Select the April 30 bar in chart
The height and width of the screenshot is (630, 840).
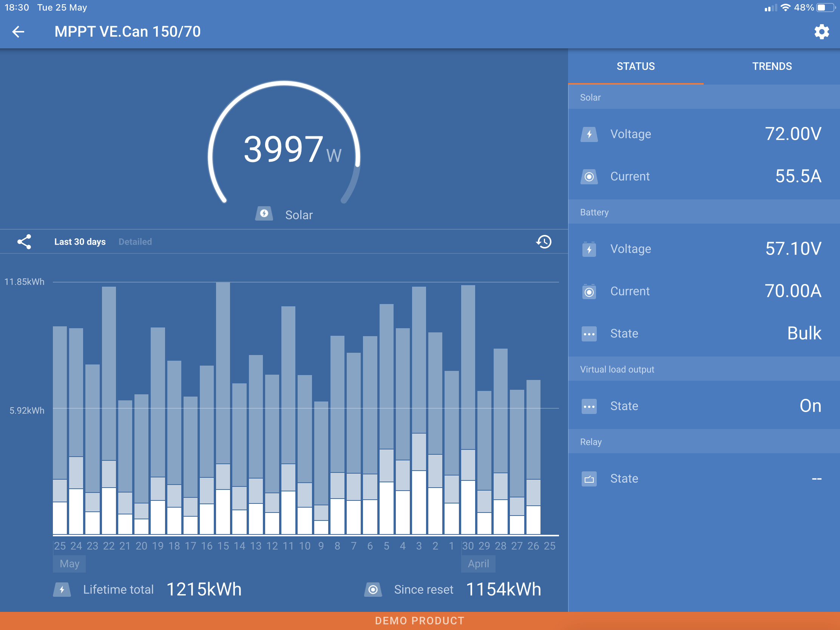point(468,410)
